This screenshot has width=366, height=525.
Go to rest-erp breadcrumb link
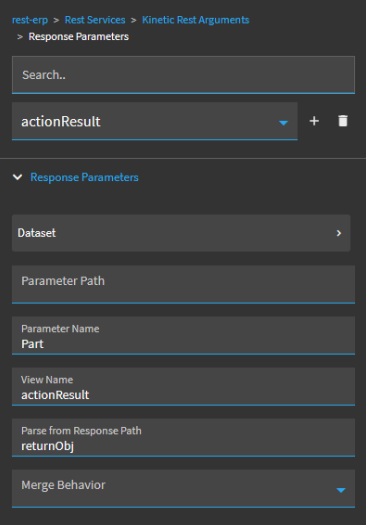click(30, 20)
